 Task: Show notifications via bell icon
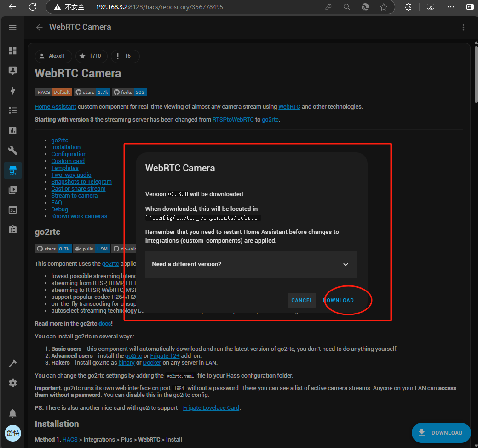click(13, 413)
